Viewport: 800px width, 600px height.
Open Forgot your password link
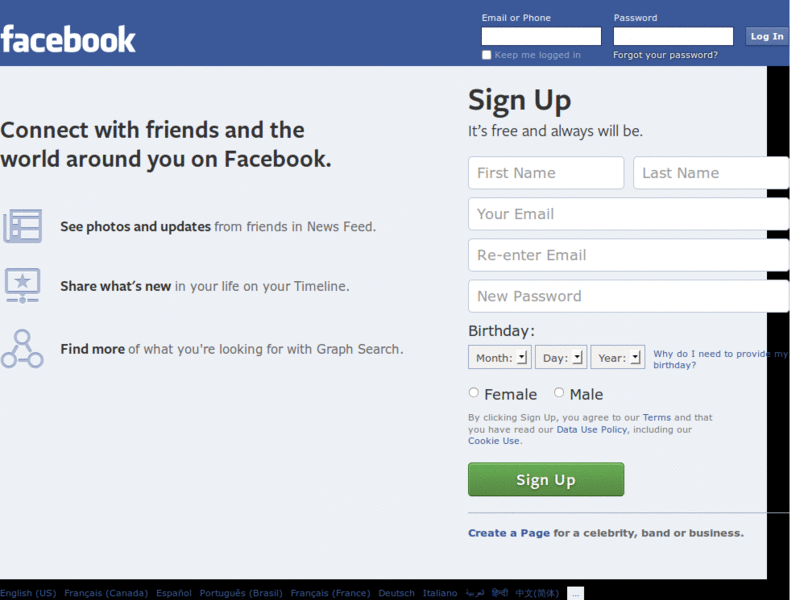[665, 55]
